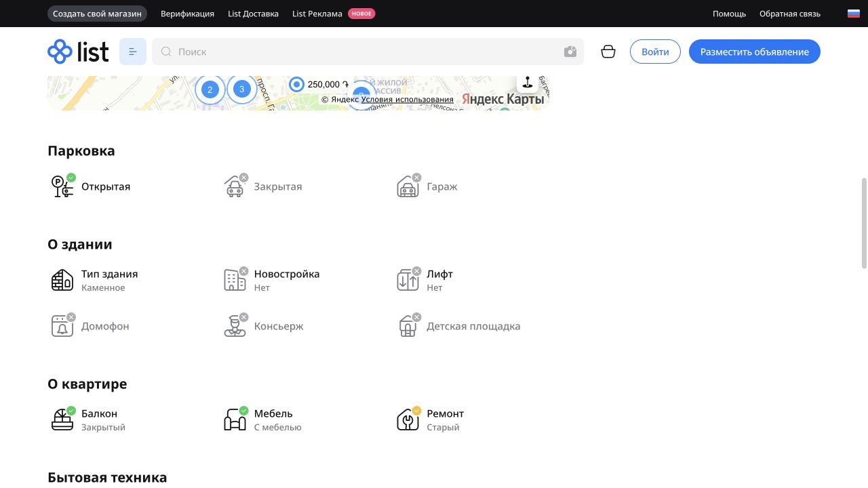Click the intercom bell icon
The width and height of the screenshot is (868, 488).
click(62, 326)
